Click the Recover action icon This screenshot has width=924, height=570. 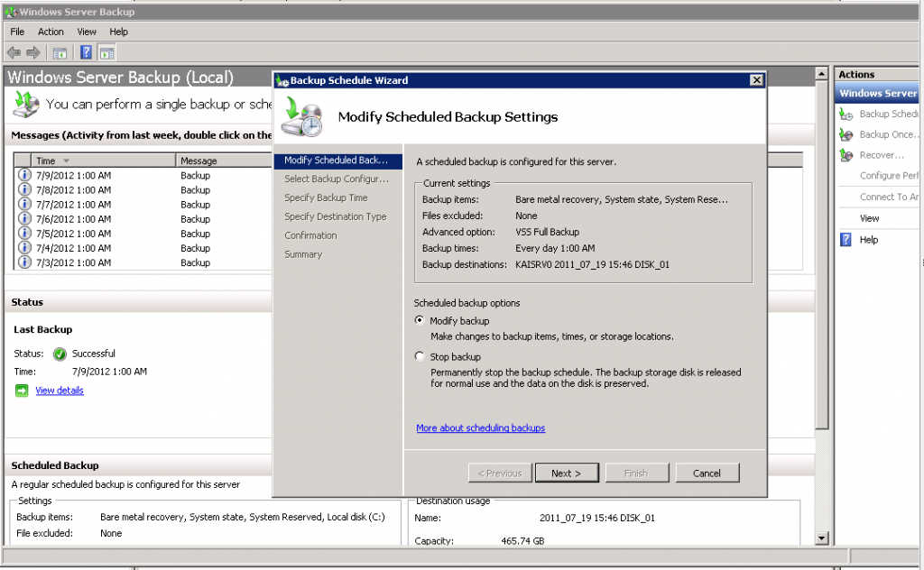[845, 156]
